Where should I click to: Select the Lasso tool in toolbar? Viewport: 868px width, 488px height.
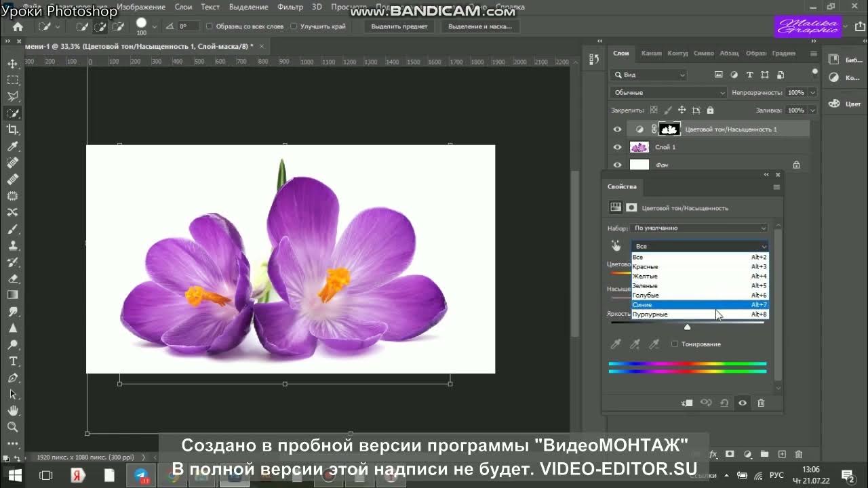pos(13,97)
